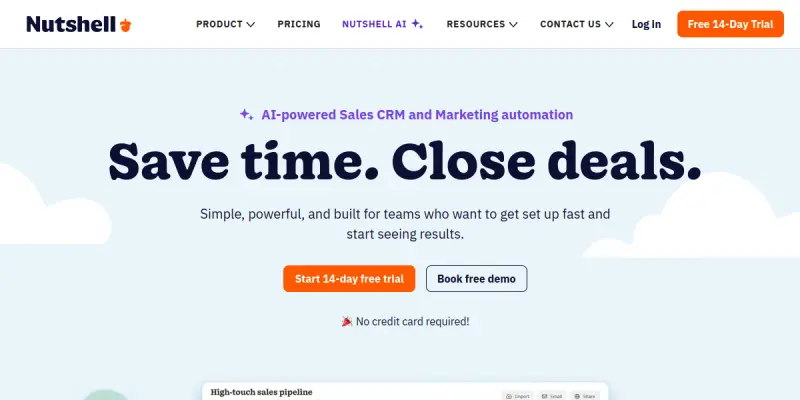Click the Nutshell logo wordmark
800x400 pixels.
pyautogui.click(x=71, y=24)
